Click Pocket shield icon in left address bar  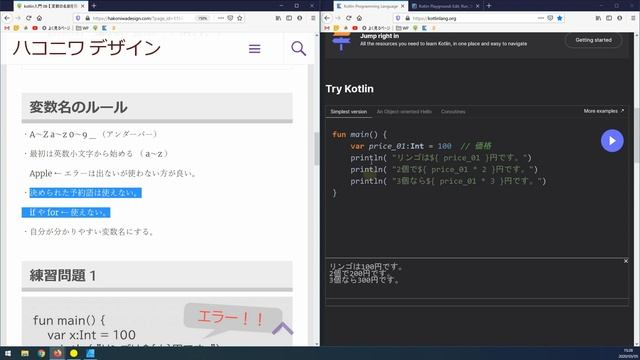[x=230, y=18]
